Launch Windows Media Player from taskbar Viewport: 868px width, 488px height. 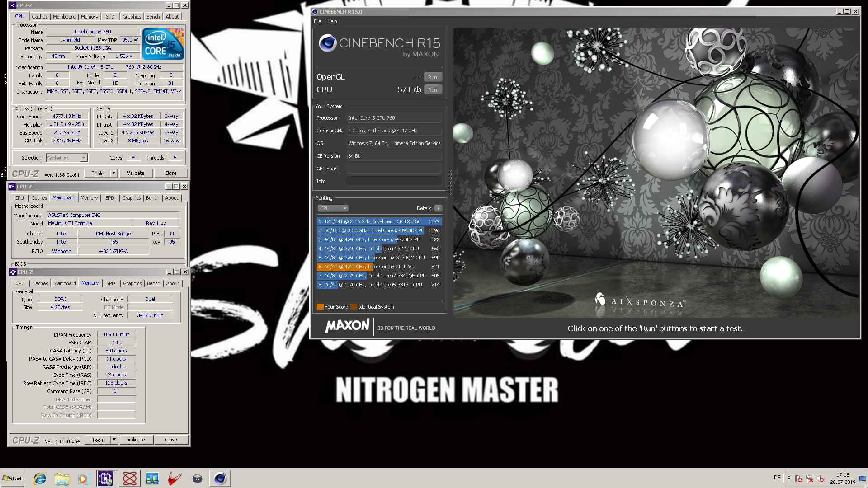click(x=84, y=478)
